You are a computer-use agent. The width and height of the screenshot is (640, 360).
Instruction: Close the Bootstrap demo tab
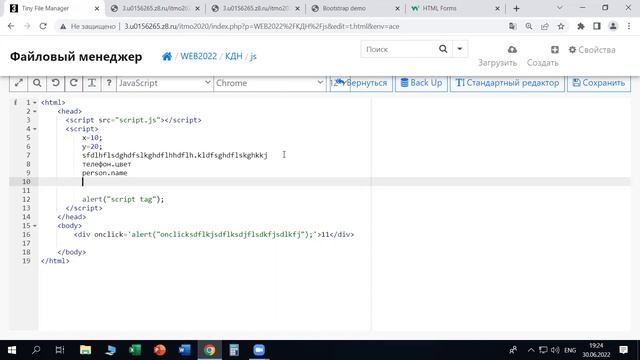tap(397, 8)
